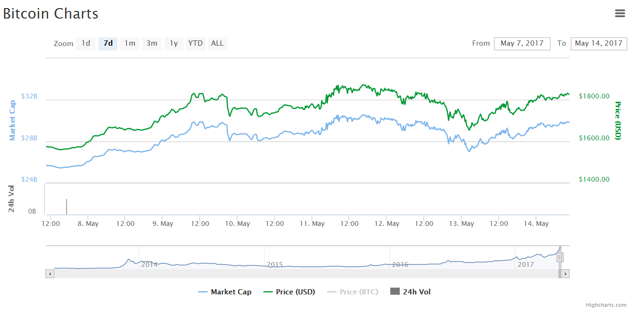
Task: Choose the 3m zoom option
Action: [x=152, y=43]
